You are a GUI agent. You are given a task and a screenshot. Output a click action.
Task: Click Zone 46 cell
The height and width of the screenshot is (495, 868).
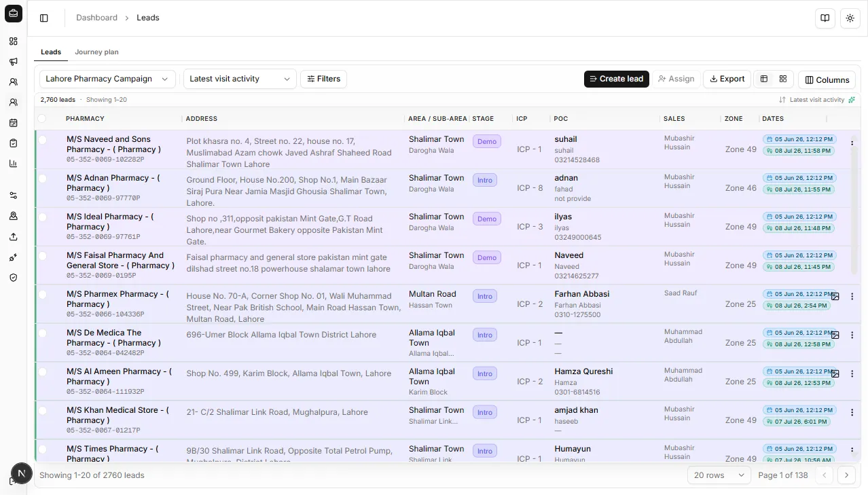pos(740,188)
